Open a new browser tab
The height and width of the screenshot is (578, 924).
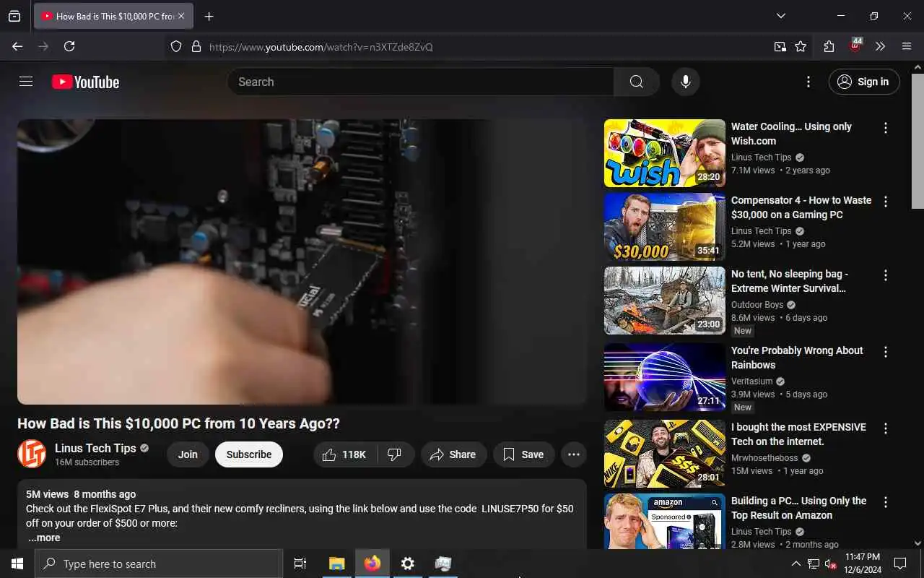point(209,16)
